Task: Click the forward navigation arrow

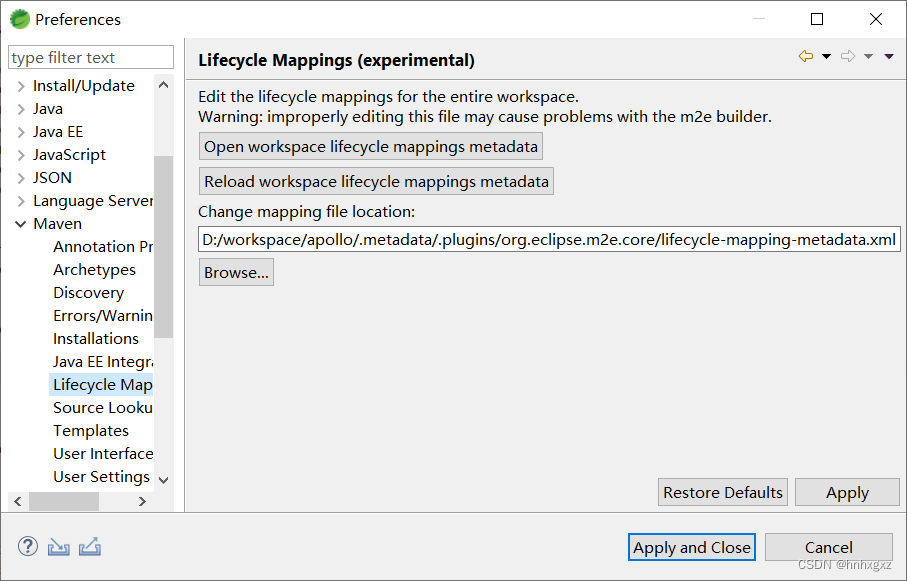Action: tap(849, 56)
